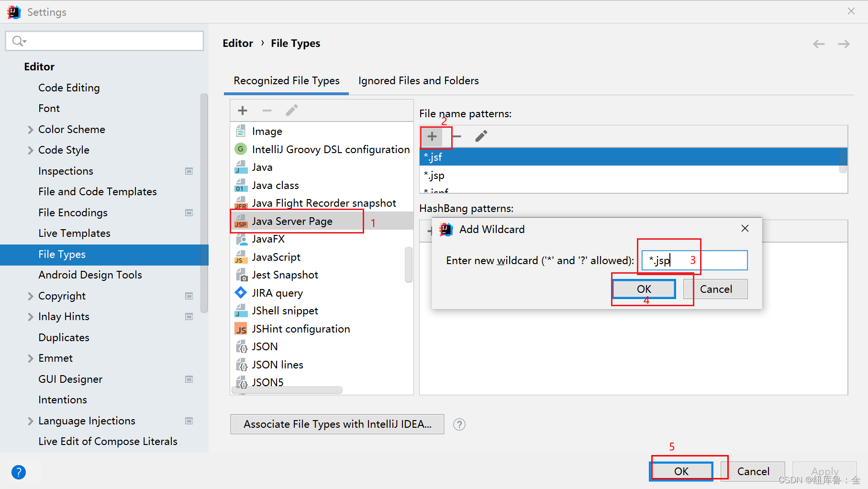
Task: Click OK in the Add Wildcard dialog
Action: [x=644, y=289]
